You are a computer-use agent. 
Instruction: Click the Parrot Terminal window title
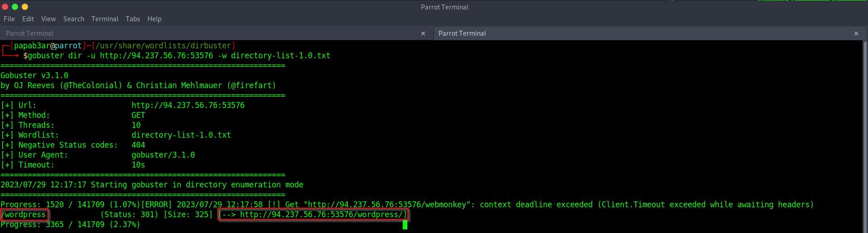pos(444,7)
